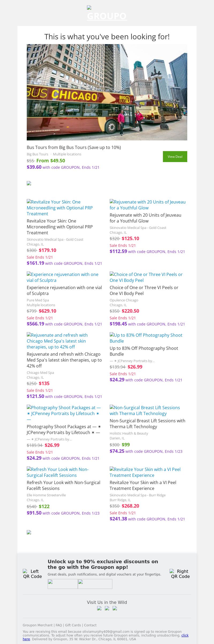Click the Contact footer link
Image resolution: width=214 pixels, height=644 pixels.
pos(90,625)
